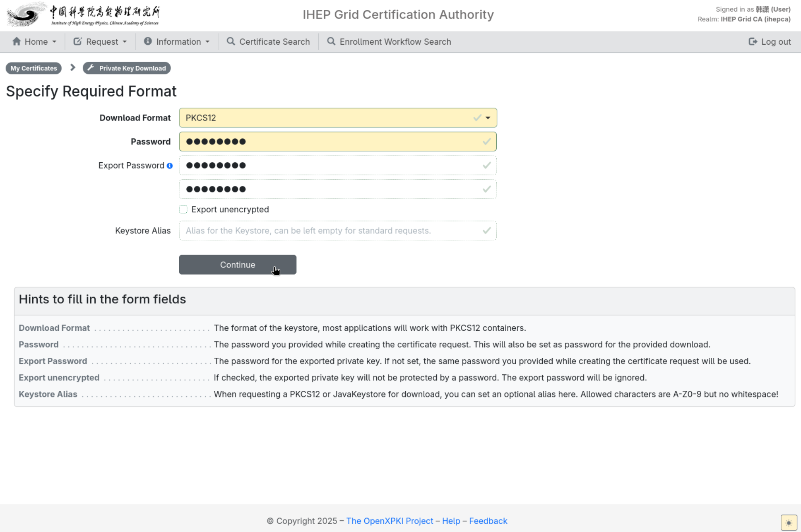Viewport: 801px width, 532px height.
Task: Open Enrollment Workflow Search page
Action: point(389,41)
